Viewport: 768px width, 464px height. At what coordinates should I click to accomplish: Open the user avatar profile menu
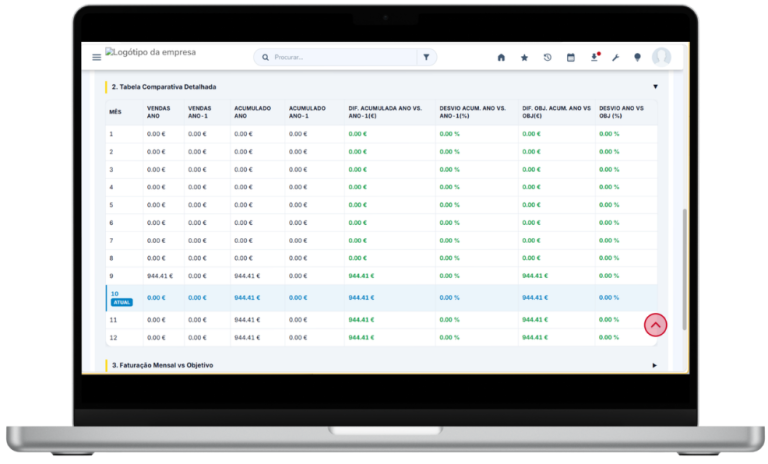tap(661, 57)
